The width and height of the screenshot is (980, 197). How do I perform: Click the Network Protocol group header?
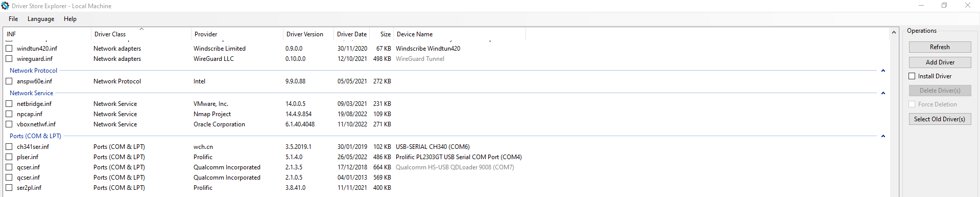[x=33, y=71]
